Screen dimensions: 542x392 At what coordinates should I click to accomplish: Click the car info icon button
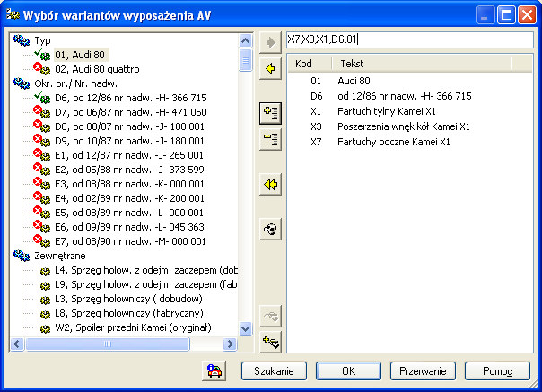(x=214, y=370)
